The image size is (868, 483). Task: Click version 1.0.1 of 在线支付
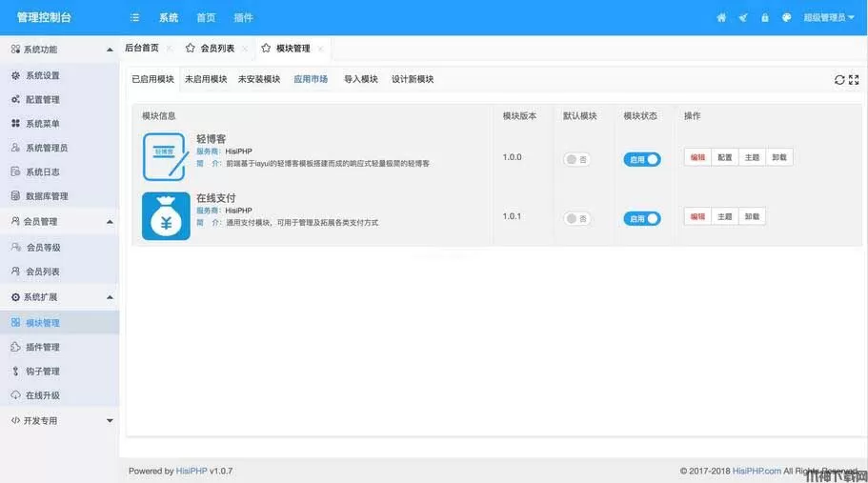click(x=512, y=216)
